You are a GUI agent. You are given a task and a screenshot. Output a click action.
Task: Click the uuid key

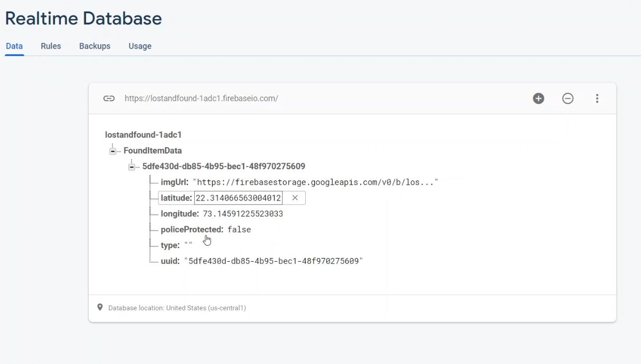click(170, 261)
